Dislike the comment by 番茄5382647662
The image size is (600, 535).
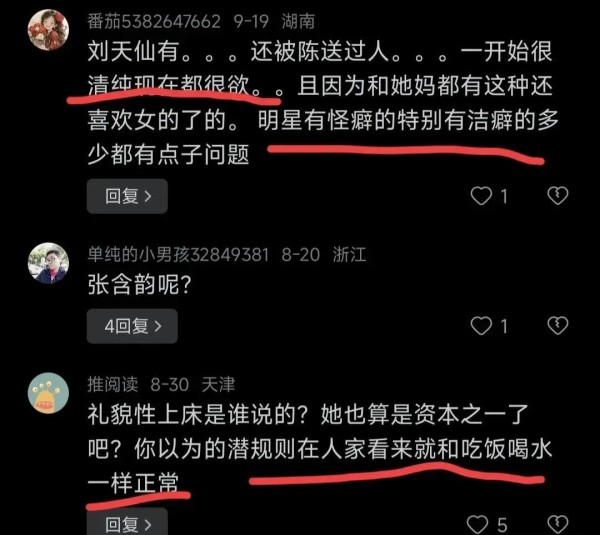(x=558, y=196)
